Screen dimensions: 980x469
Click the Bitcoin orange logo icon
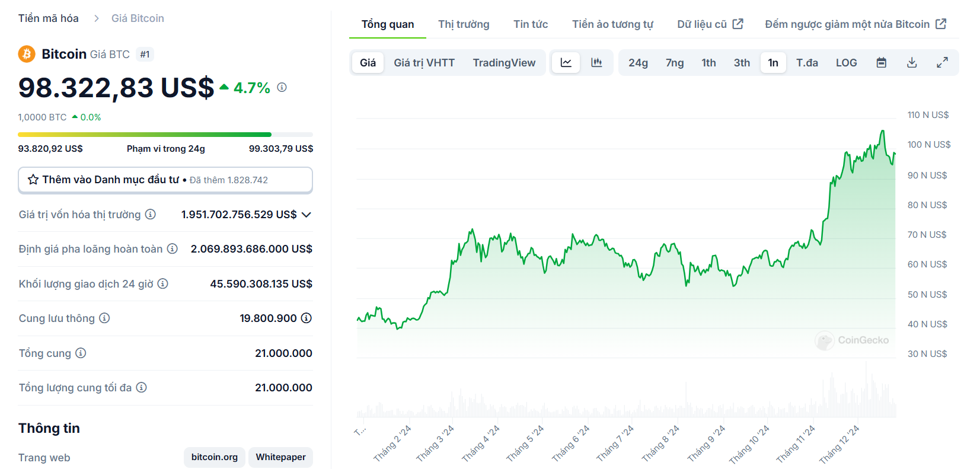(27, 54)
